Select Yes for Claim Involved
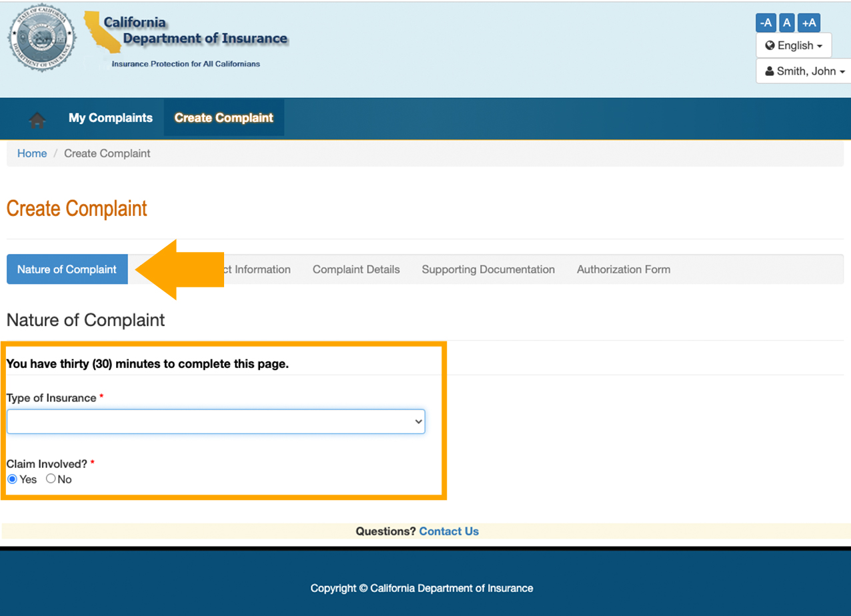Screen dimensions: 851x616 [12, 479]
